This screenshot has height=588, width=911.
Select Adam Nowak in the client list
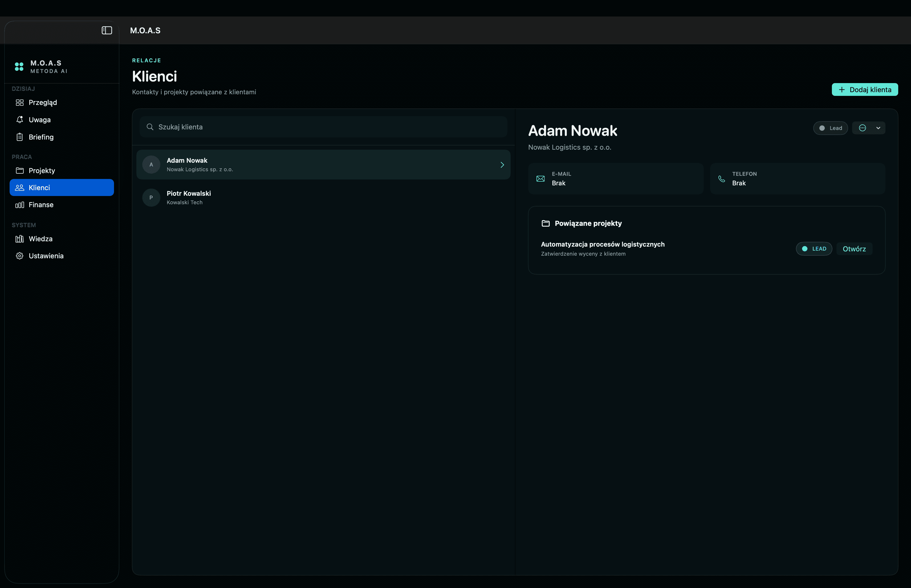pyautogui.click(x=323, y=165)
